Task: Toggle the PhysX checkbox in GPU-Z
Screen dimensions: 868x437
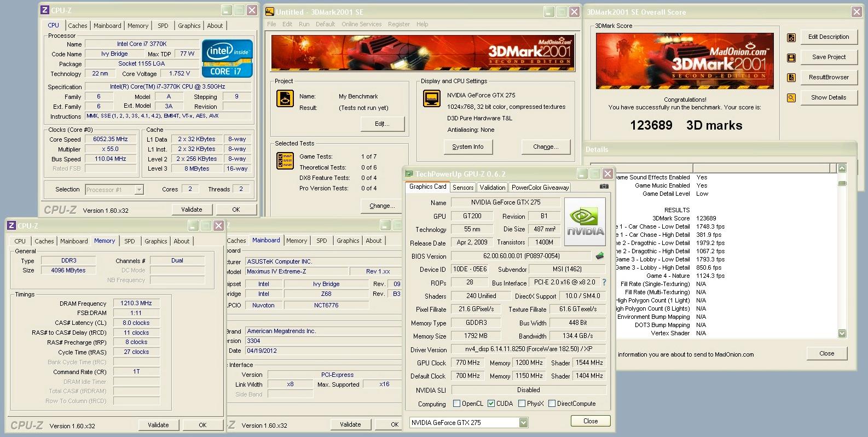Action: click(522, 404)
